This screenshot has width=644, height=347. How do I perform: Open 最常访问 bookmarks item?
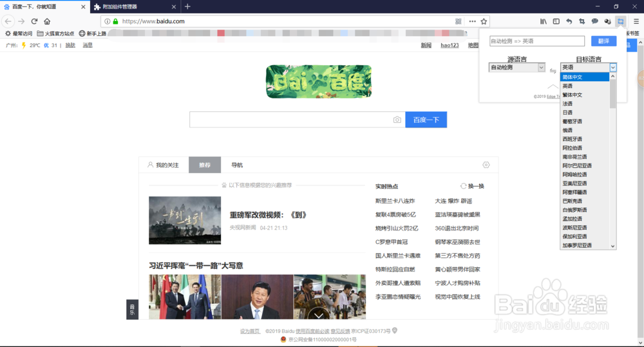(x=19, y=33)
